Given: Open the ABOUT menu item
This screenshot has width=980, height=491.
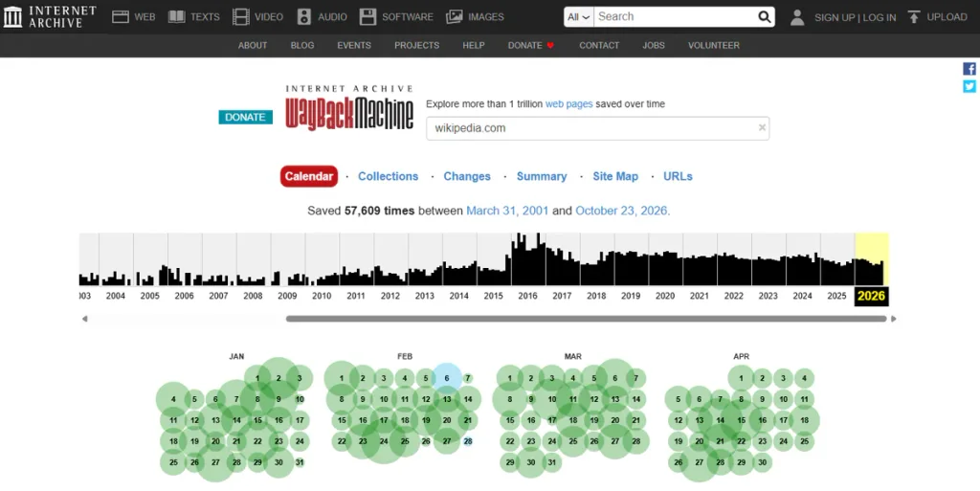Looking at the screenshot, I should pyautogui.click(x=253, y=45).
